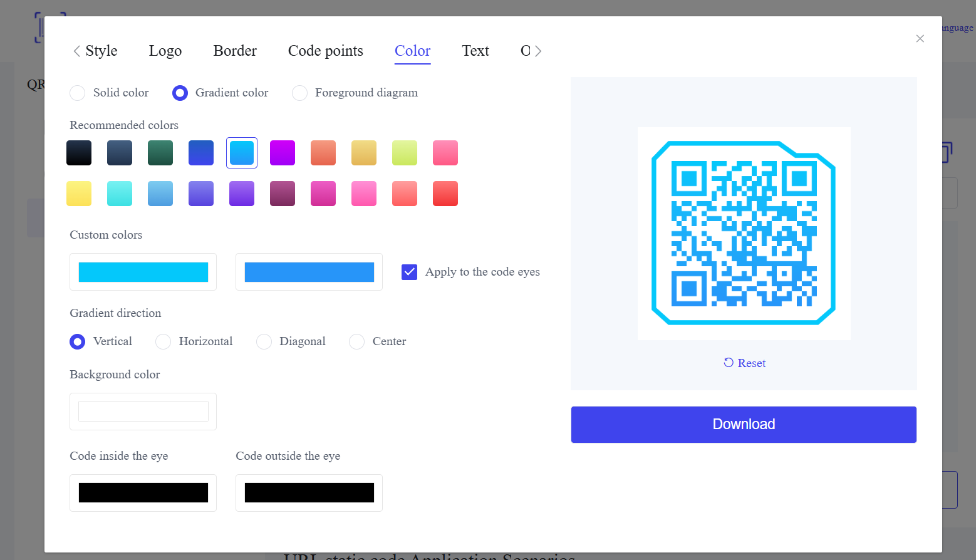This screenshot has height=560, width=976.
Task: Pick the hot pink magenta swatch in second row
Action: [323, 194]
